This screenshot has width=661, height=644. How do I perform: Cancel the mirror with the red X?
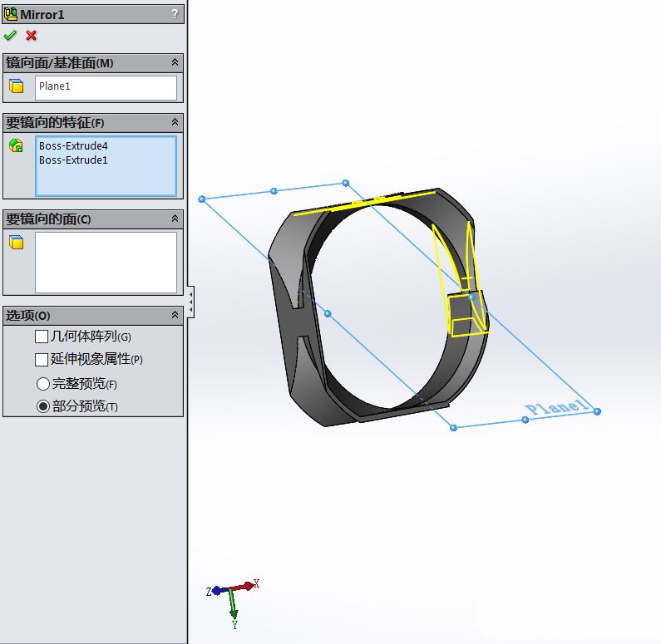point(32,36)
